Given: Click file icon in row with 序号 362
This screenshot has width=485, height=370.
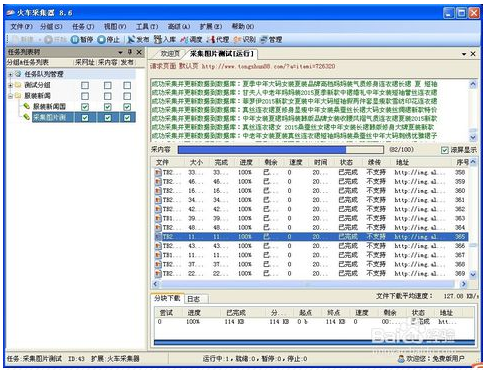Looking at the screenshot, I should click(158, 209).
